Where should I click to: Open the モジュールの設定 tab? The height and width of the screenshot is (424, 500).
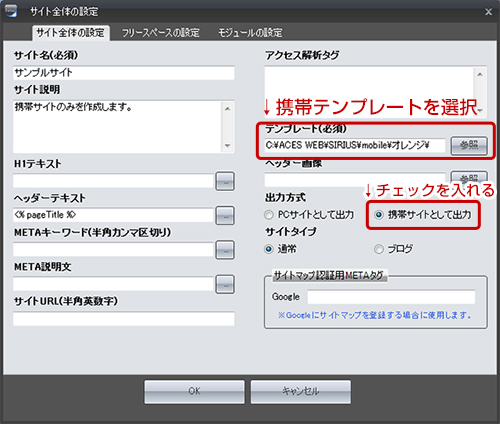tap(250, 33)
